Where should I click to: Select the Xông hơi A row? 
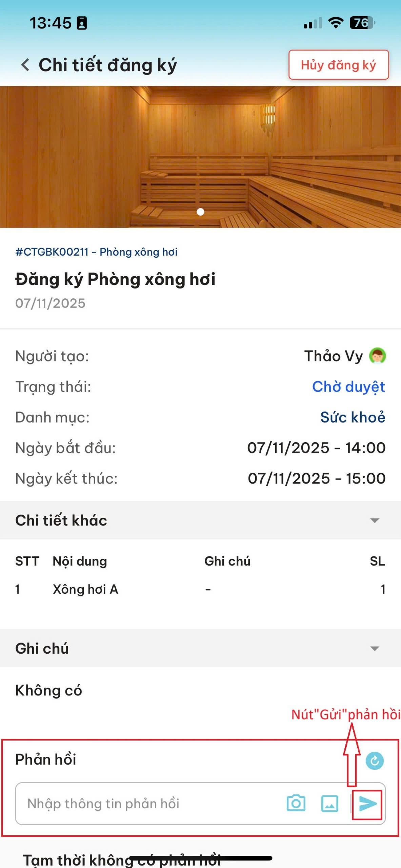(85, 589)
